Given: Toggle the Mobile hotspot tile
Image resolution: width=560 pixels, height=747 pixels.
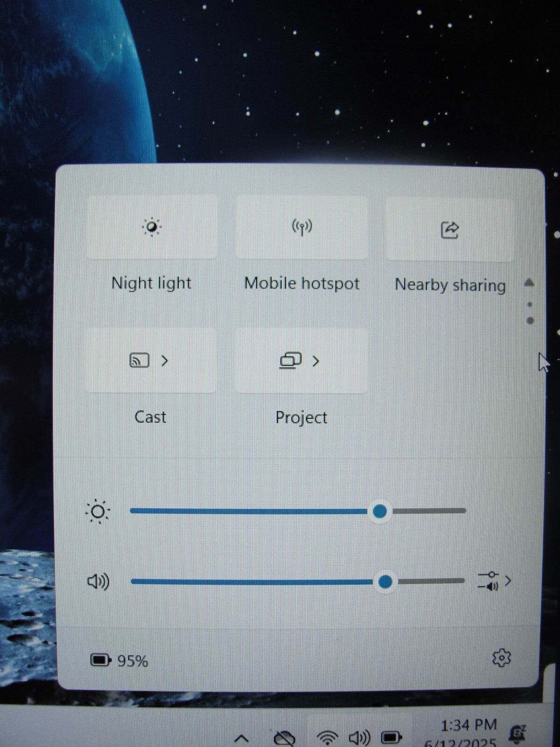Looking at the screenshot, I should (x=301, y=227).
